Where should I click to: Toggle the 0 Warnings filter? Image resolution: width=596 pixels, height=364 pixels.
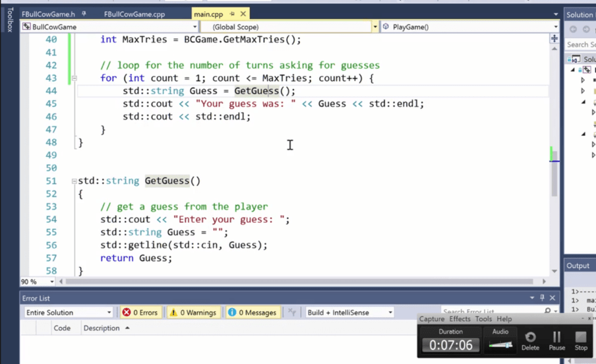[193, 313]
